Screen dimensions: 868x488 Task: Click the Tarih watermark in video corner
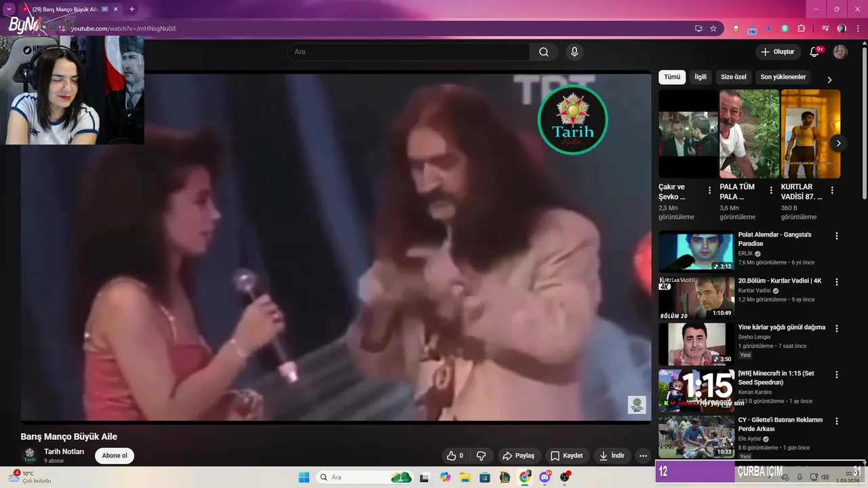click(x=637, y=405)
